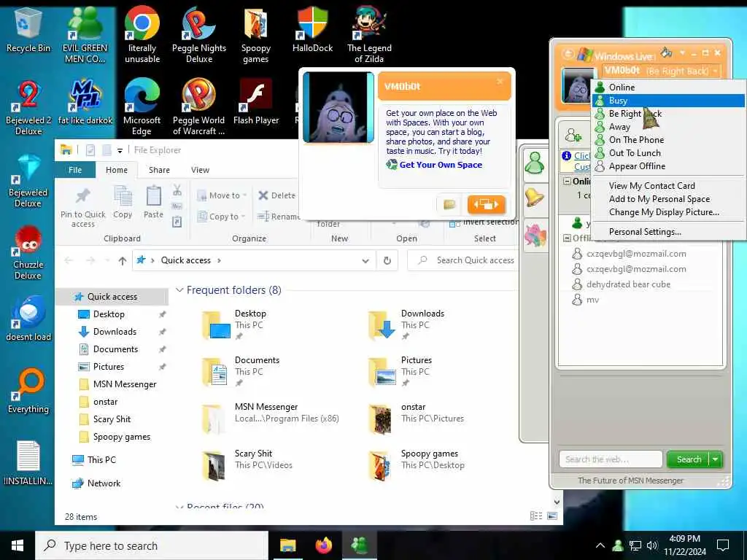
Task: Collapse the Online contacts group
Action: [567, 181]
